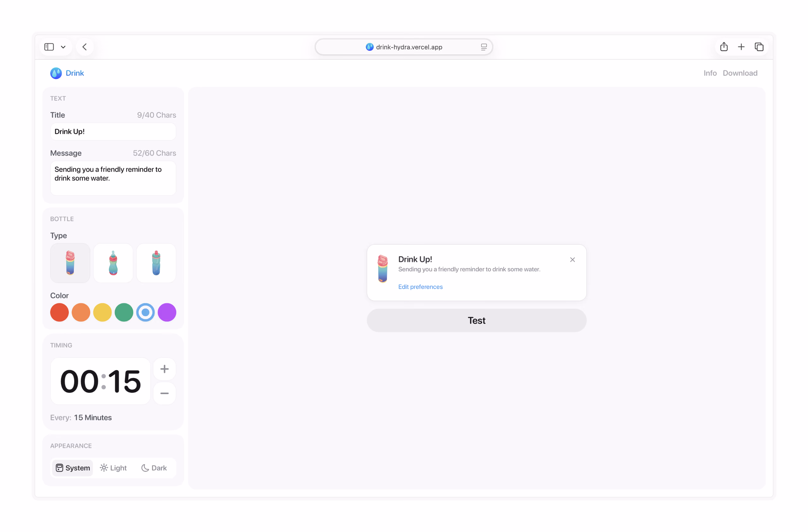Open the sidebar dropdown chevron
This screenshot has width=808, height=532.
(63, 47)
